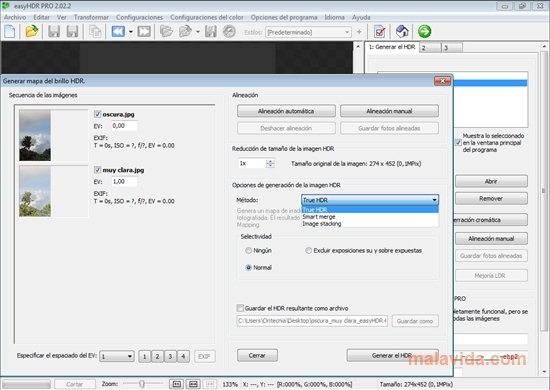Choose True HDR in the dropdown list

370,210
